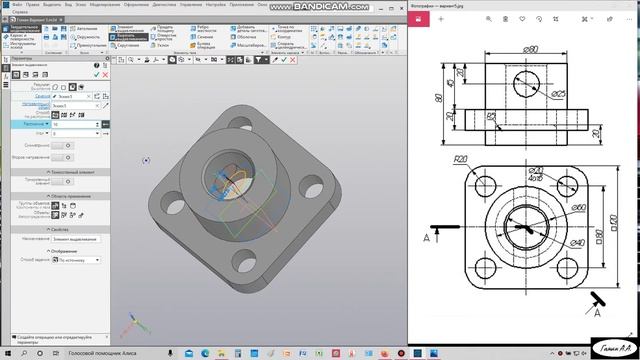640x360 pixels.
Task: Toggle the Симметрично switch
Action: (63, 145)
